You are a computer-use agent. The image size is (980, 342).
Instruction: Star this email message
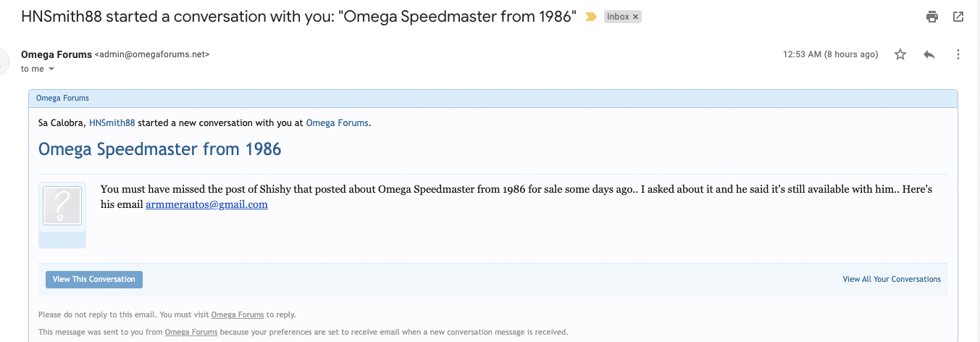[900, 54]
